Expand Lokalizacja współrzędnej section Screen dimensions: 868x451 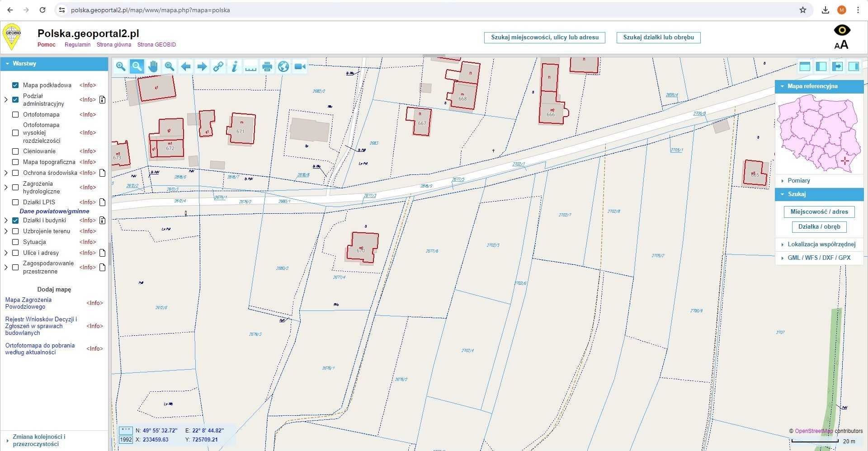[819, 244]
